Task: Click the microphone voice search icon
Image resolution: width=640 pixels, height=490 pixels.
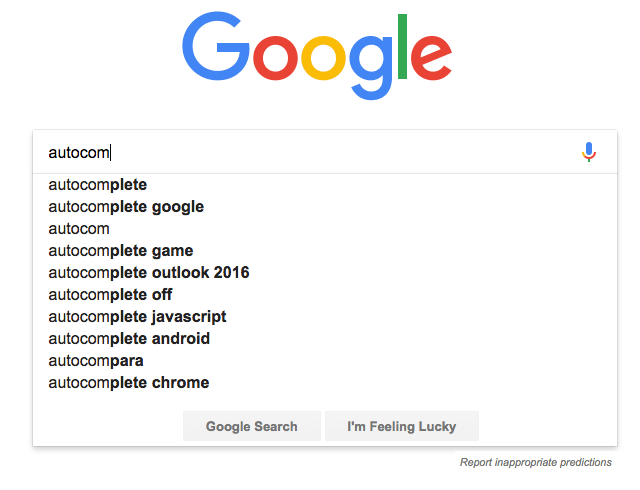Action: pyautogui.click(x=589, y=152)
